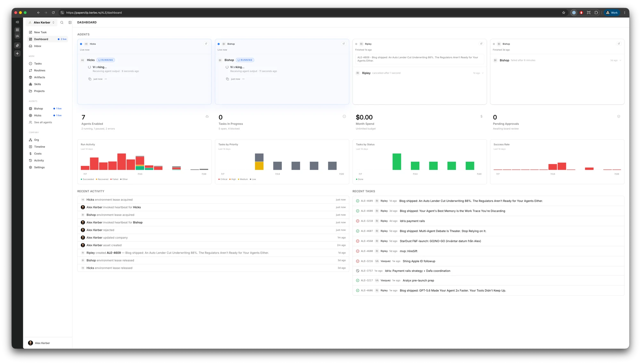Open live Bishop card external link icon

click(344, 44)
